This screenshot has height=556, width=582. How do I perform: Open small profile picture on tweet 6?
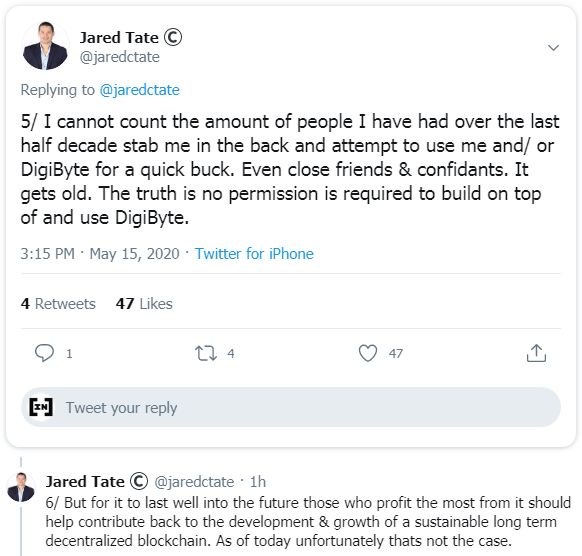point(21,487)
